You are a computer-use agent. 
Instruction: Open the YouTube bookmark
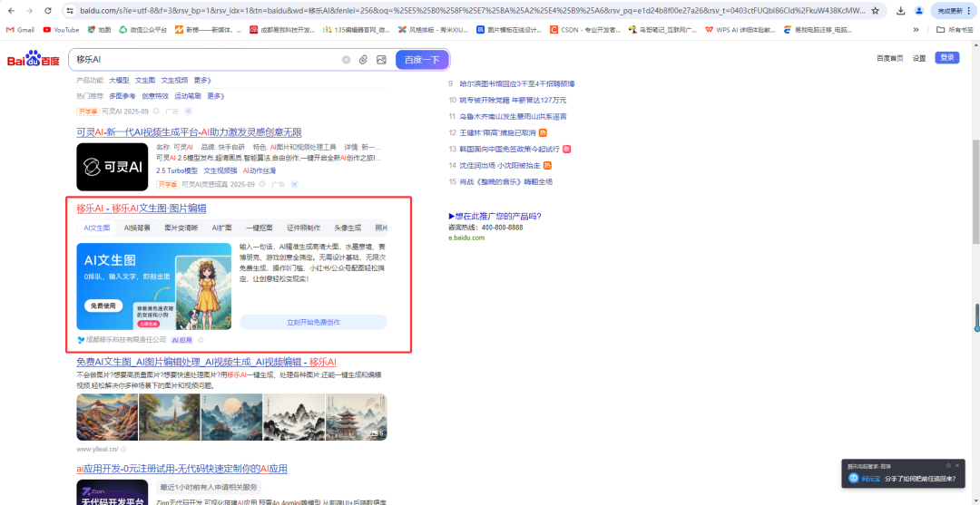pos(62,29)
